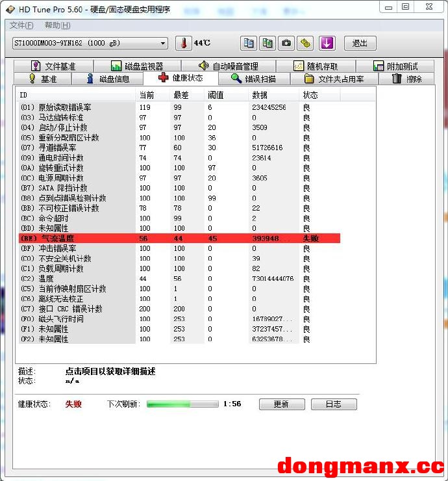Viewport: 448px width, 481px height.
Task: Select the 自动噪音管理 tab
Action: click(x=229, y=66)
